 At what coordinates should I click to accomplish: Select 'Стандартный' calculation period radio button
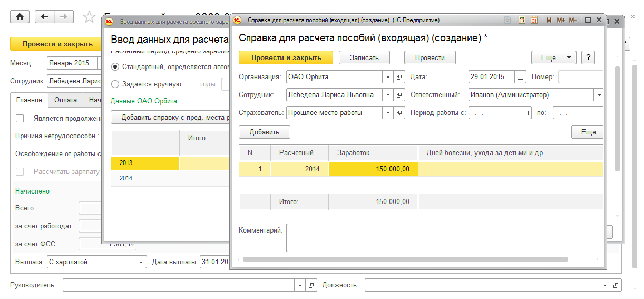[115, 67]
